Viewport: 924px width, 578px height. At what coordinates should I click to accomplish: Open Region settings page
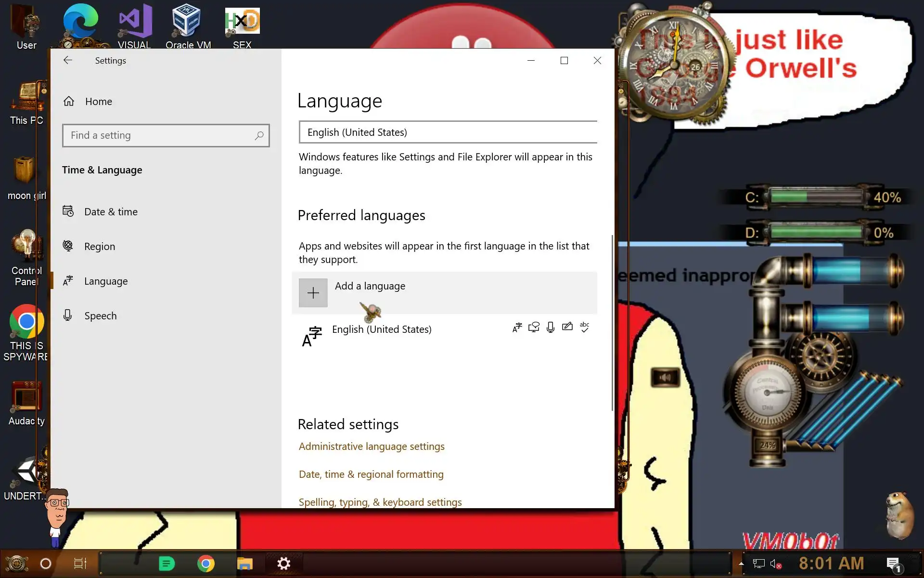coord(99,246)
